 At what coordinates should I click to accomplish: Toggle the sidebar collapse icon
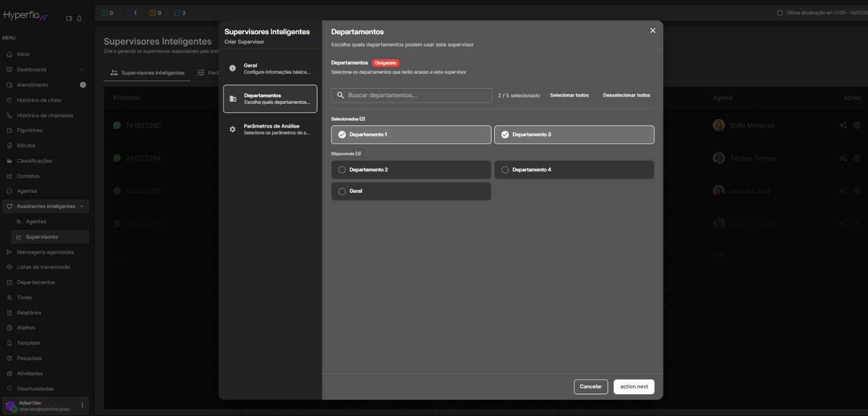[69, 18]
